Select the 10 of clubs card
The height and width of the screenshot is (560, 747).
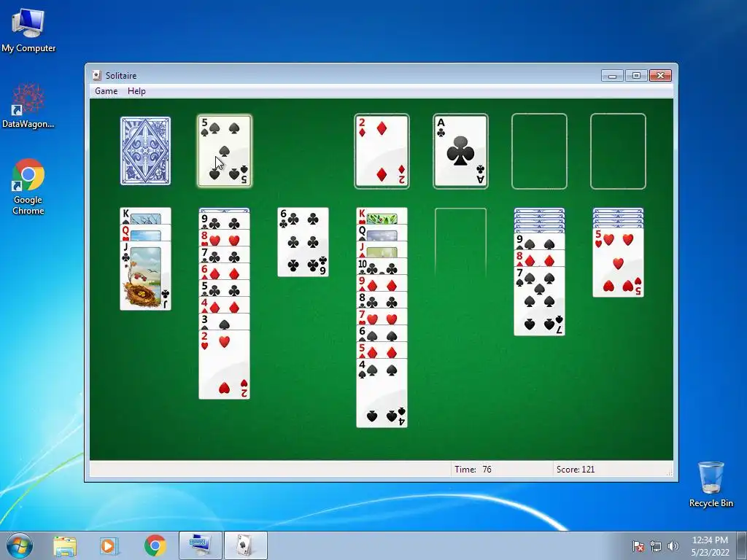[x=382, y=266]
